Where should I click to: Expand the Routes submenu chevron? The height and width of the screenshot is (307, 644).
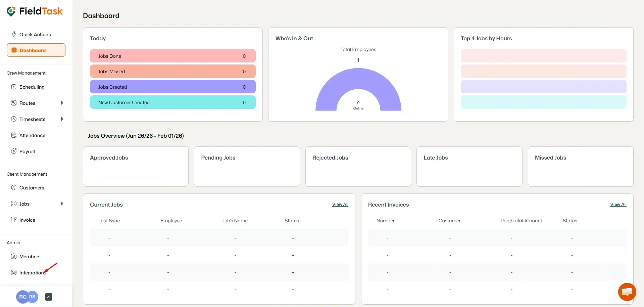(x=62, y=103)
